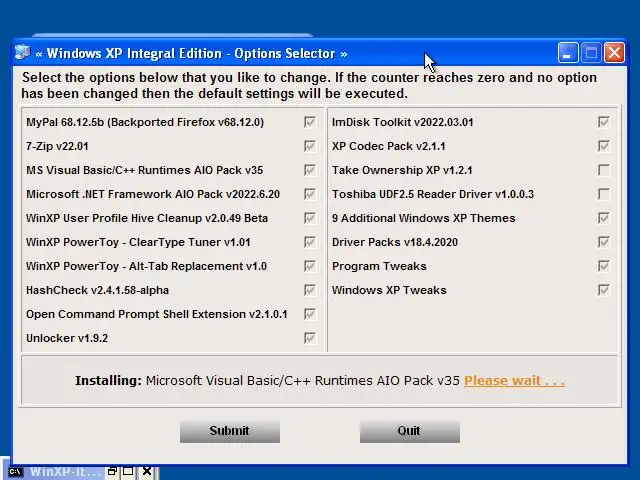The height and width of the screenshot is (480, 640).
Task: Toggle Driver Packs v18.4.2020 checkbox
Action: [x=604, y=242]
